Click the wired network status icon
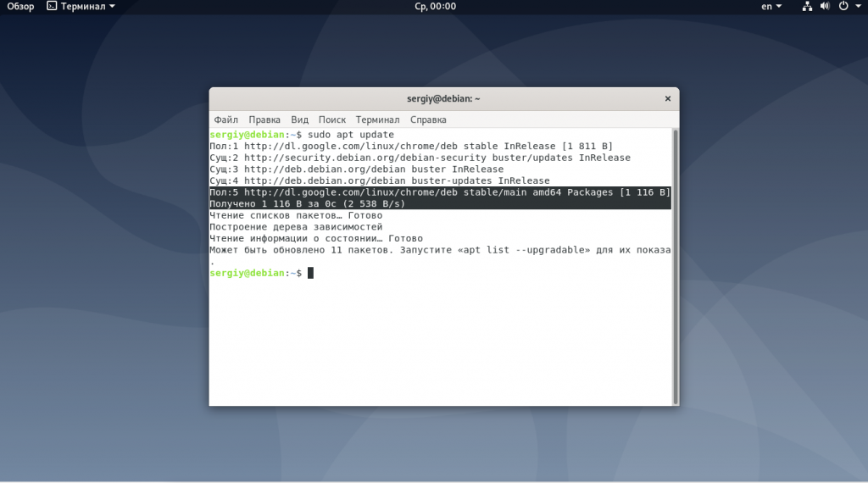The width and height of the screenshot is (868, 483). (x=808, y=7)
